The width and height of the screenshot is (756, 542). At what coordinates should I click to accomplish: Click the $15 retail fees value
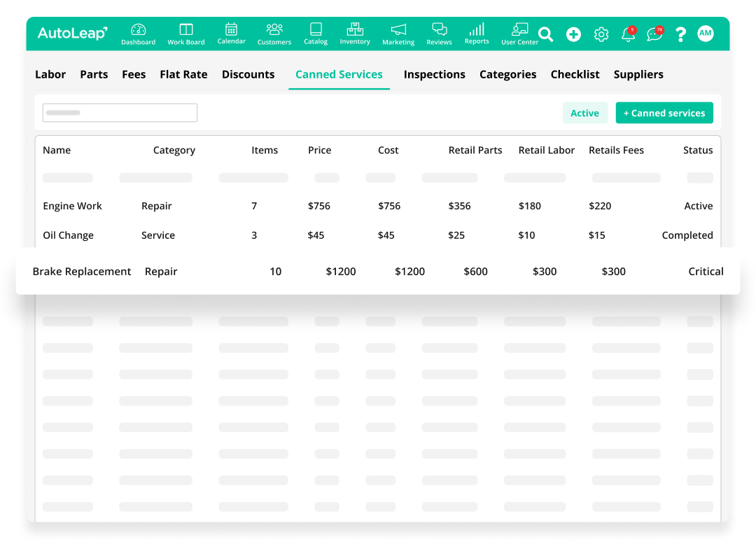point(596,235)
